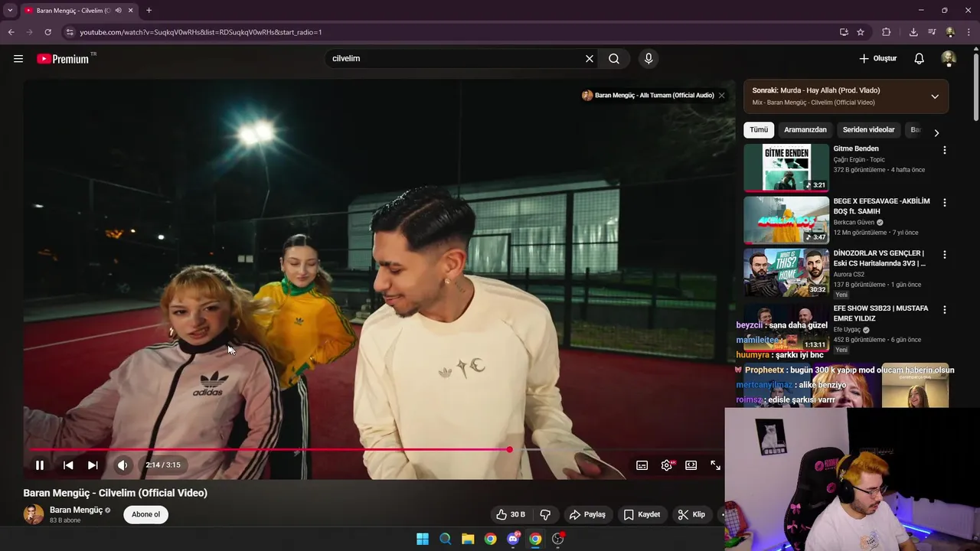Viewport: 980px width, 551px height.
Task: Open browser downloads
Action: (913, 32)
